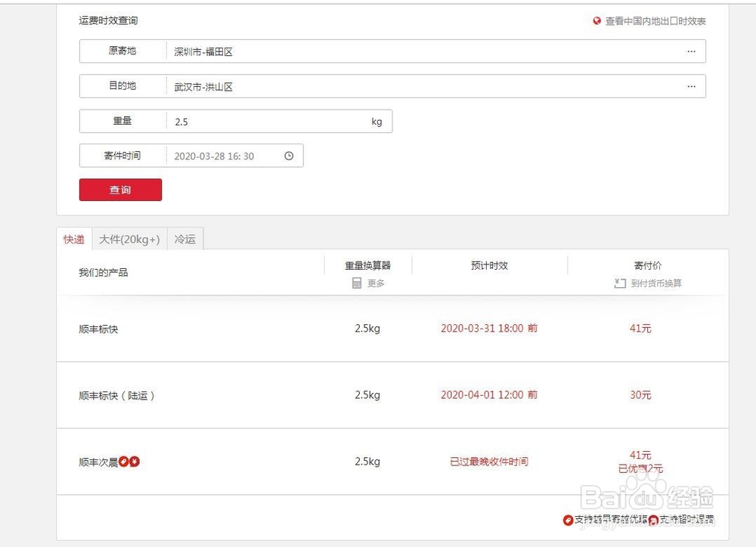
Task: Expand the 目的地 ellipsis selector
Action: (x=692, y=86)
